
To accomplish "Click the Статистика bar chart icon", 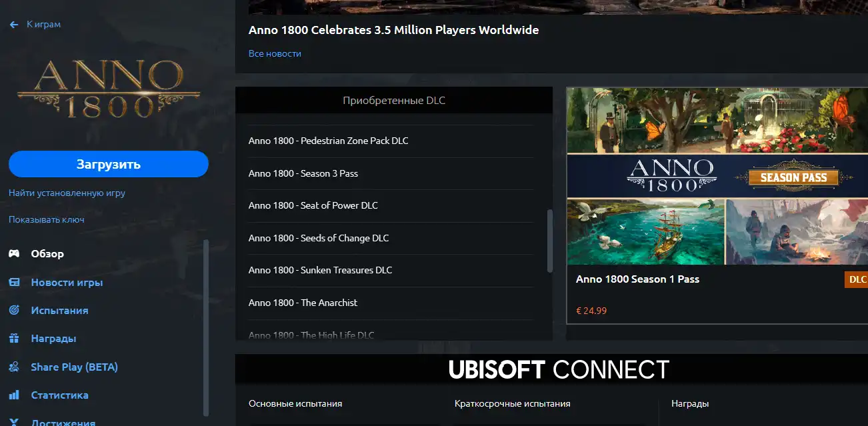I will tap(14, 395).
